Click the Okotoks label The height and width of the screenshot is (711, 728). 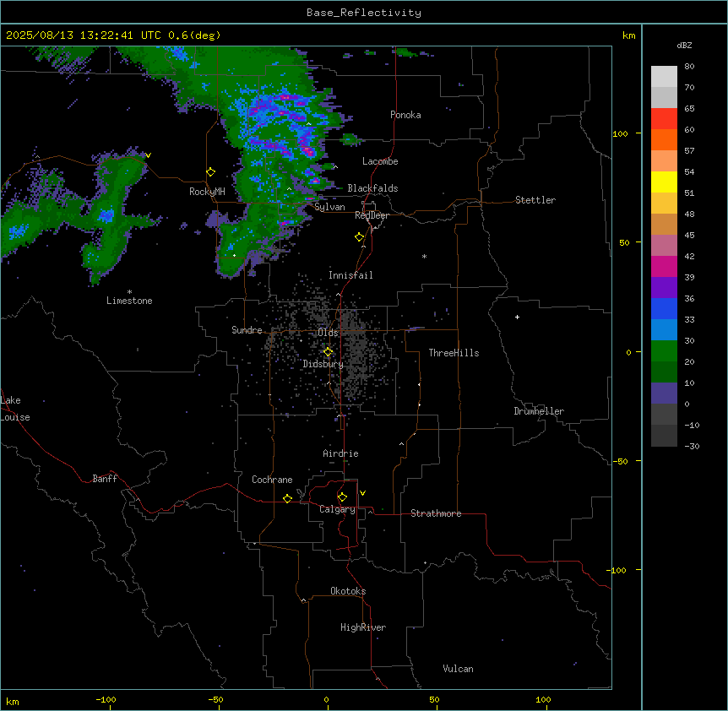[x=348, y=591]
